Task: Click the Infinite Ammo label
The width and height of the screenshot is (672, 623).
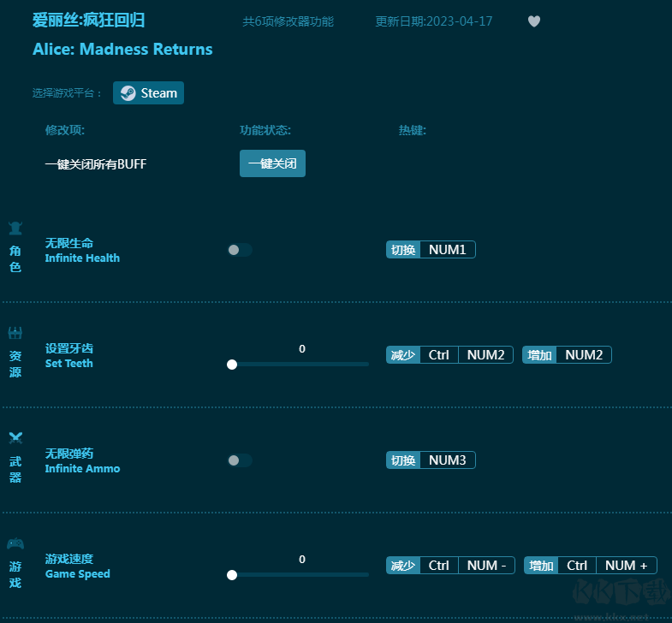Action: pyautogui.click(x=82, y=468)
